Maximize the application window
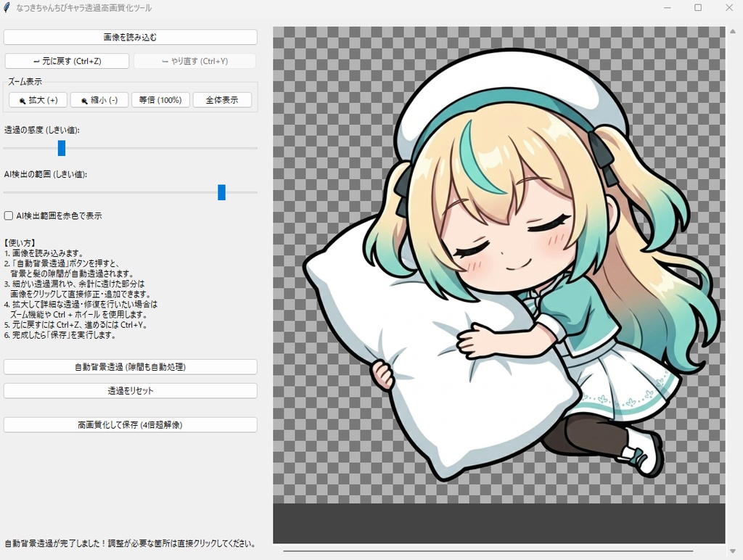This screenshot has height=560, width=743. 698,7
